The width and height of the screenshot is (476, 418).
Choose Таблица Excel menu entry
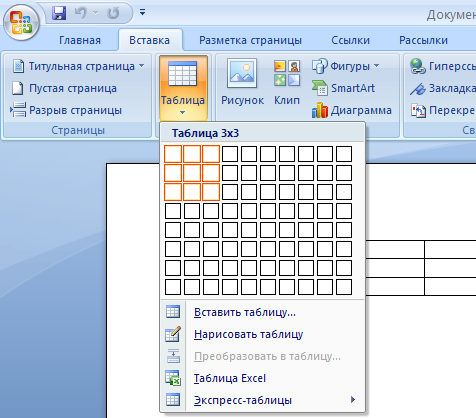[x=263, y=378]
